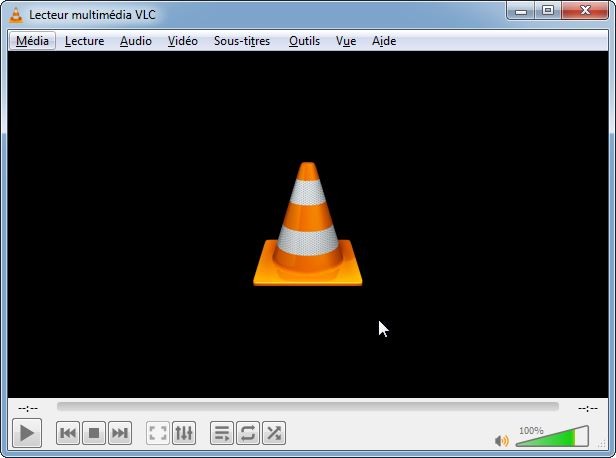Open the Vidéo menu
The height and width of the screenshot is (458, 616).
[183, 41]
